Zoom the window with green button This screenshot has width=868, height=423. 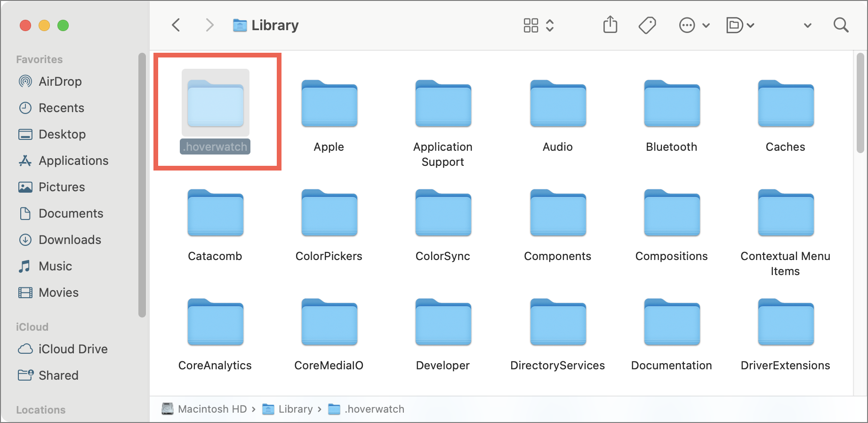(63, 25)
